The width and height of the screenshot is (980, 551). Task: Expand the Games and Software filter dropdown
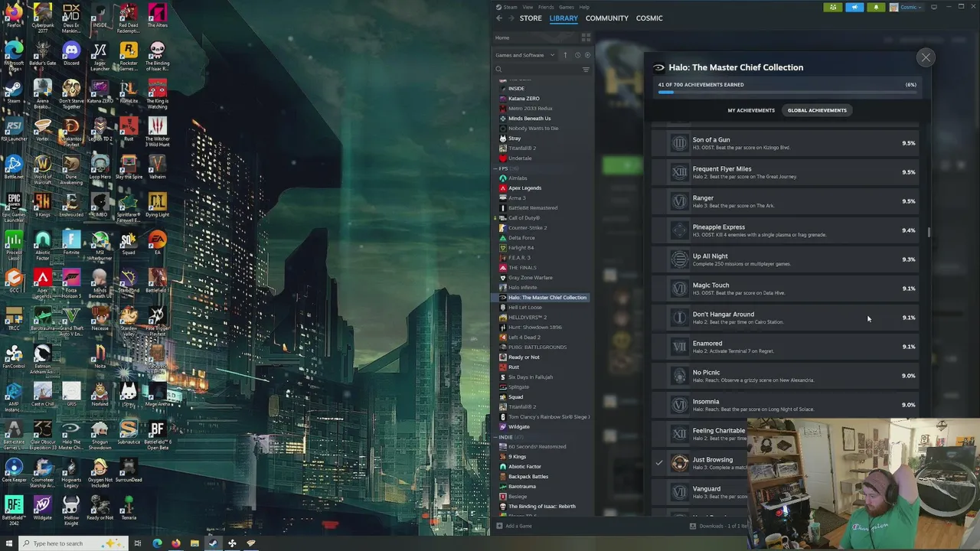[x=525, y=55]
